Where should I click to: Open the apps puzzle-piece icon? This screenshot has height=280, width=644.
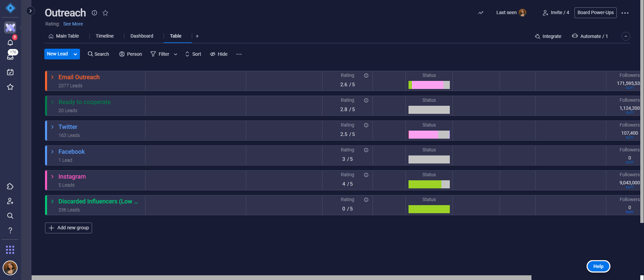[10, 186]
